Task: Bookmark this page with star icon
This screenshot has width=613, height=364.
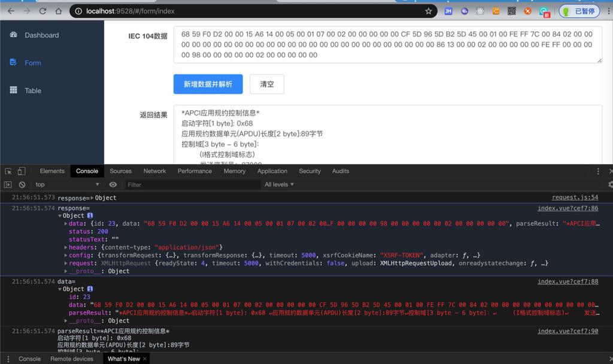Action: click(429, 11)
